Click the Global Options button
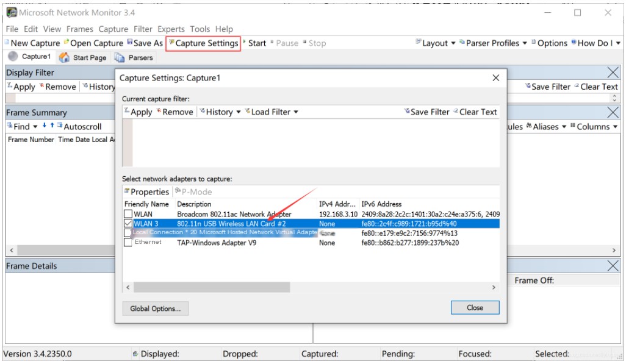The width and height of the screenshot is (626, 364). tap(156, 309)
